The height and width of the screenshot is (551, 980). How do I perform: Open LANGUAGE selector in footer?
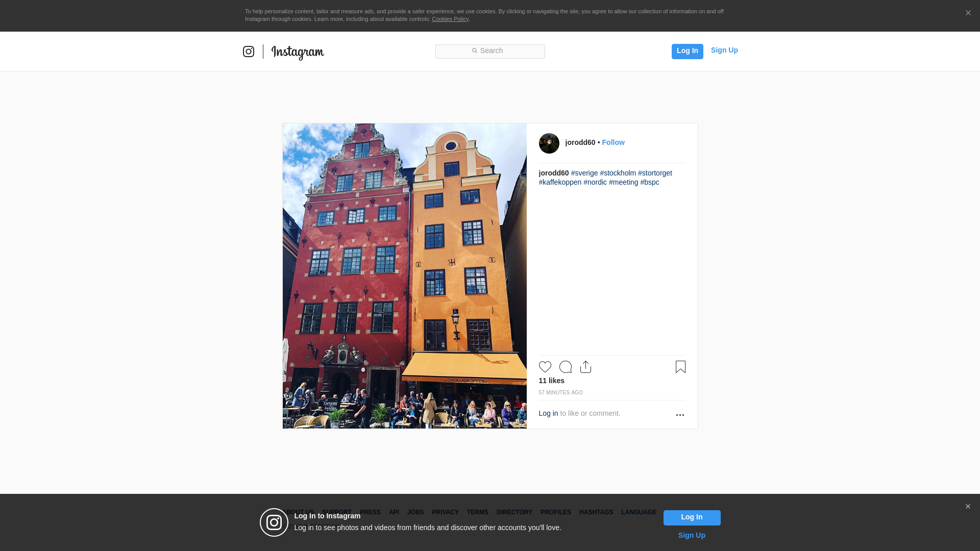coord(639,512)
